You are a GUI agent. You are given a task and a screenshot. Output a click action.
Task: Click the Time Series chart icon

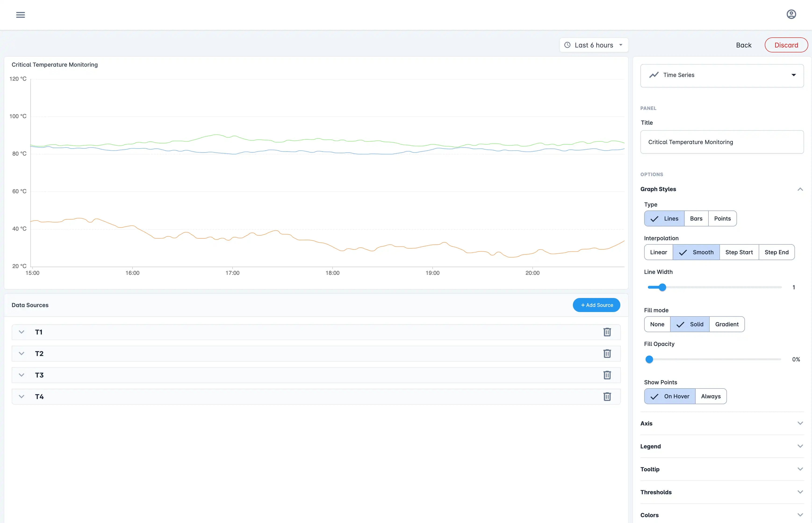(654, 75)
